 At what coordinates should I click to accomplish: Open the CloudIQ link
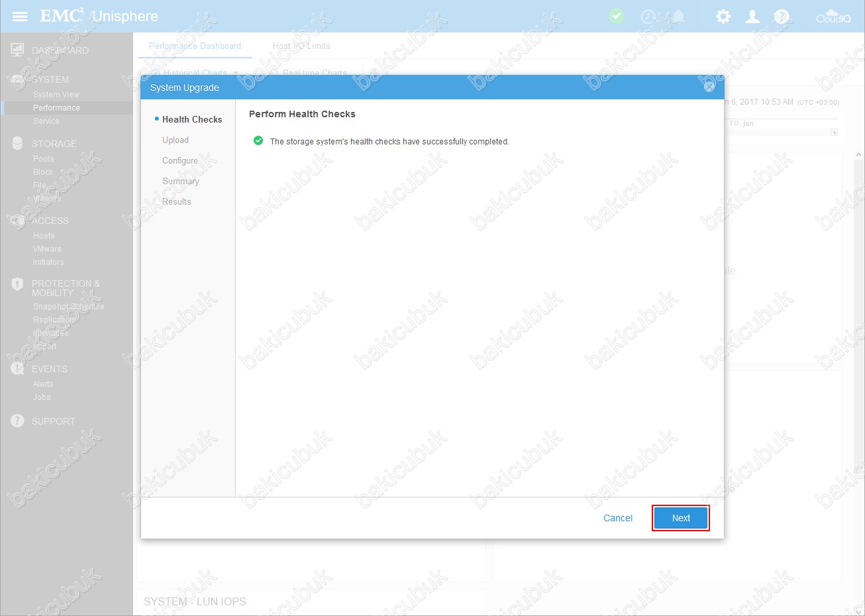[833, 17]
